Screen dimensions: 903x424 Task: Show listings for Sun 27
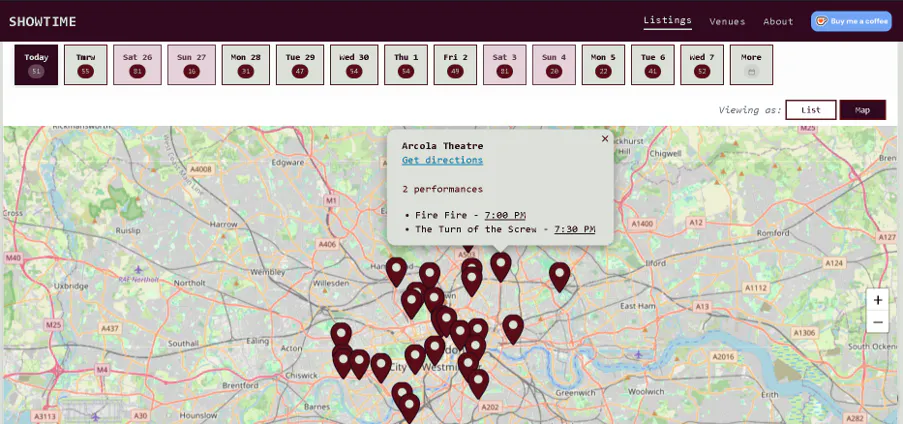click(191, 65)
